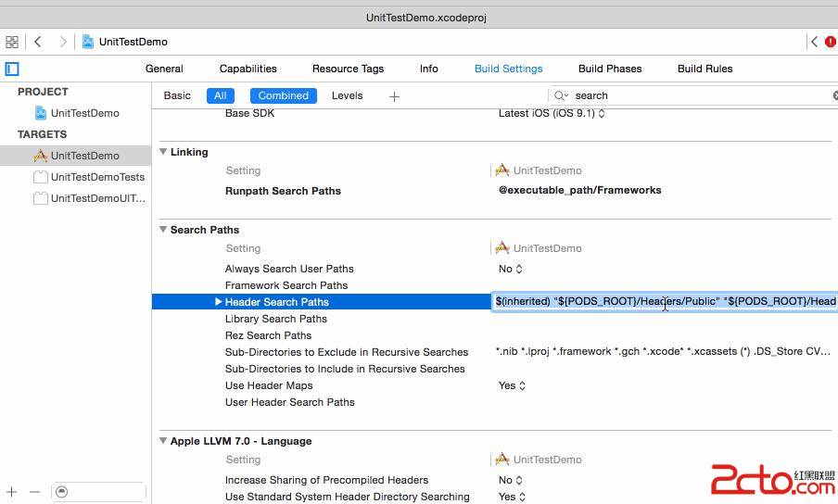Open the Use Header Maps dropdown
The image size is (838, 504).
(511, 385)
